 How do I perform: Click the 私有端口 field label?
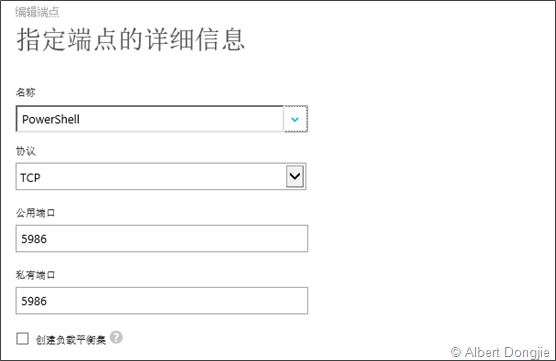(x=35, y=275)
